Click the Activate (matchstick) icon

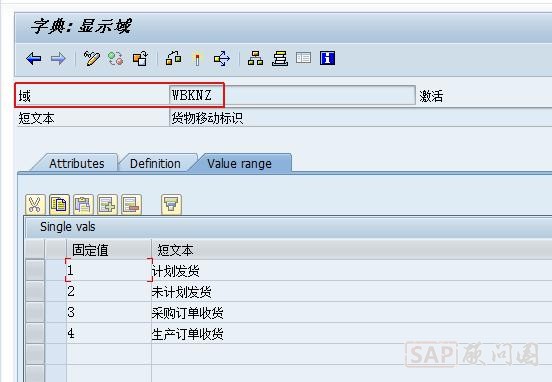coord(197,59)
